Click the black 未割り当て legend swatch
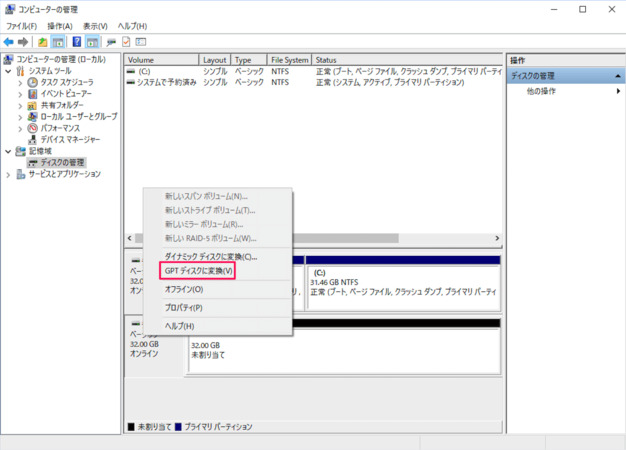The width and height of the screenshot is (626, 450). tap(131, 427)
